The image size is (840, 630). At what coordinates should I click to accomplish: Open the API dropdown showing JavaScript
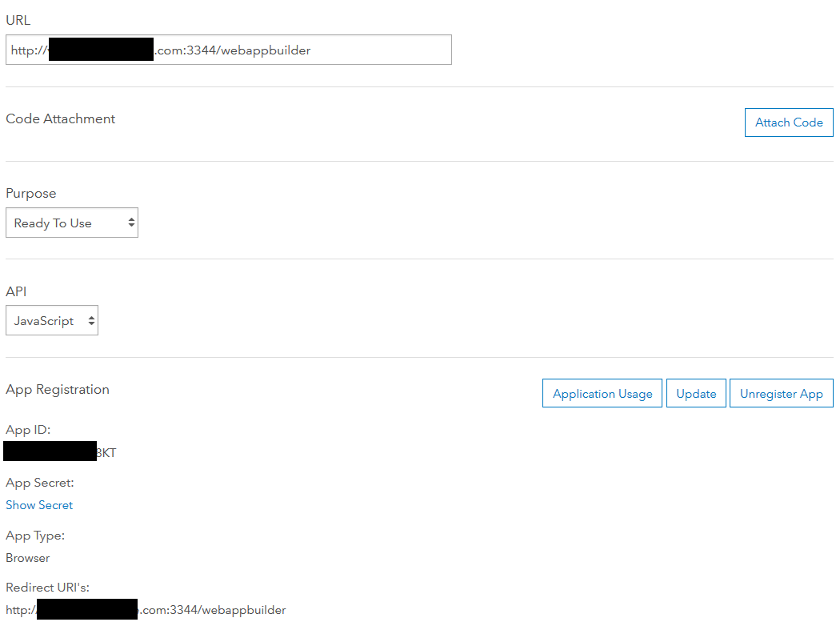pos(52,321)
